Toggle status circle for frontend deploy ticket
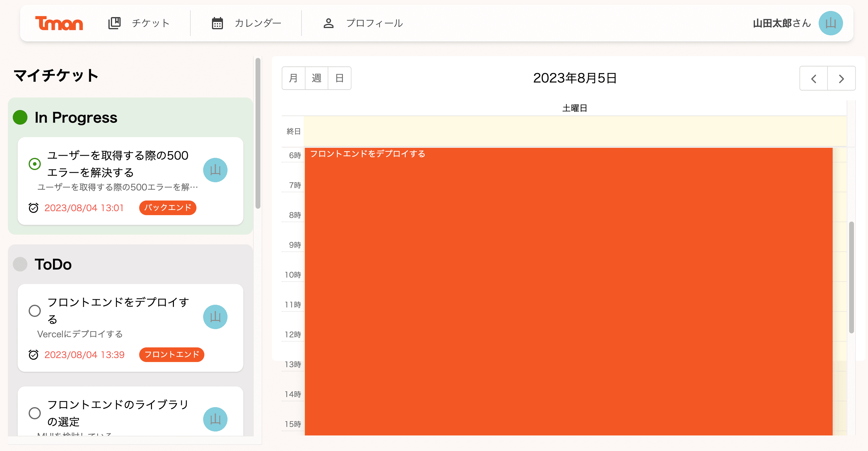Screen dimensions: 868x451 point(35,311)
